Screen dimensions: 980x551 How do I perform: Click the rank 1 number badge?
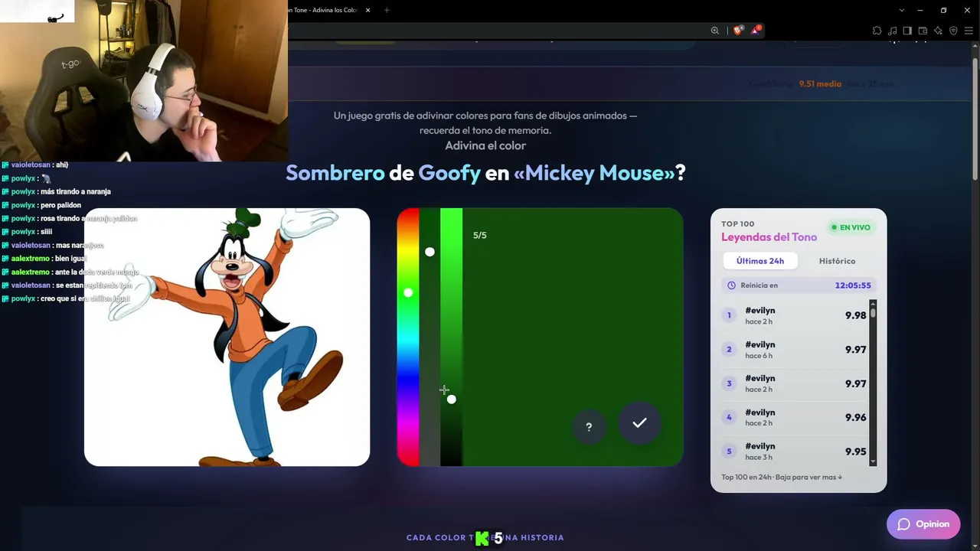[729, 315]
